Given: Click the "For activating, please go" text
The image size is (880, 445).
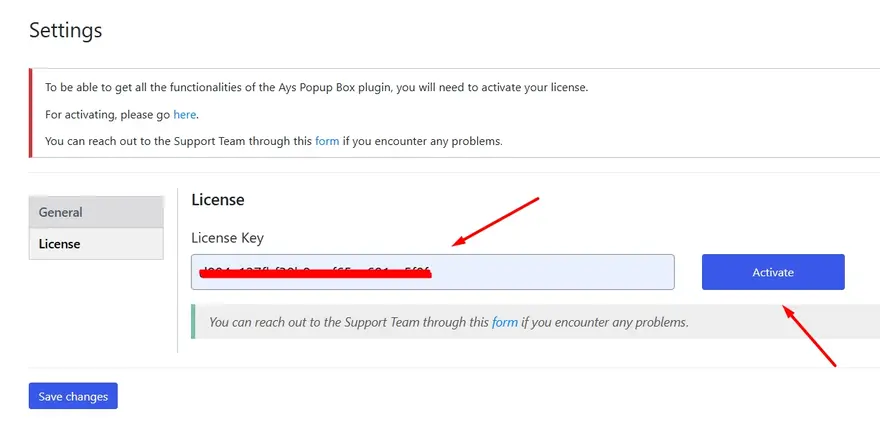Looking at the screenshot, I should click(x=108, y=115).
